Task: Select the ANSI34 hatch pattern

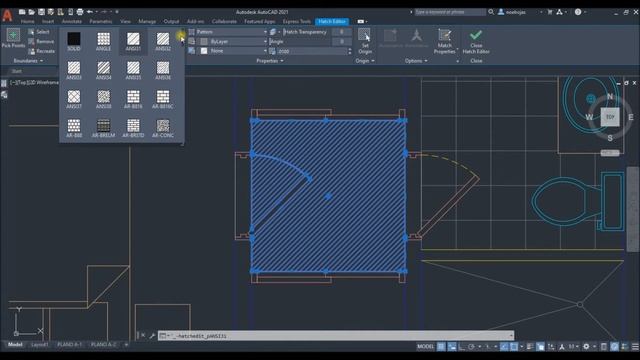Action: (x=104, y=68)
